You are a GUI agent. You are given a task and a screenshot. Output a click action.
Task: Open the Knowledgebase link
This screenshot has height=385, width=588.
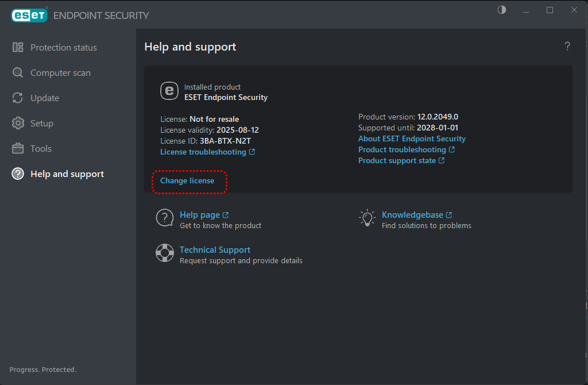click(x=412, y=215)
